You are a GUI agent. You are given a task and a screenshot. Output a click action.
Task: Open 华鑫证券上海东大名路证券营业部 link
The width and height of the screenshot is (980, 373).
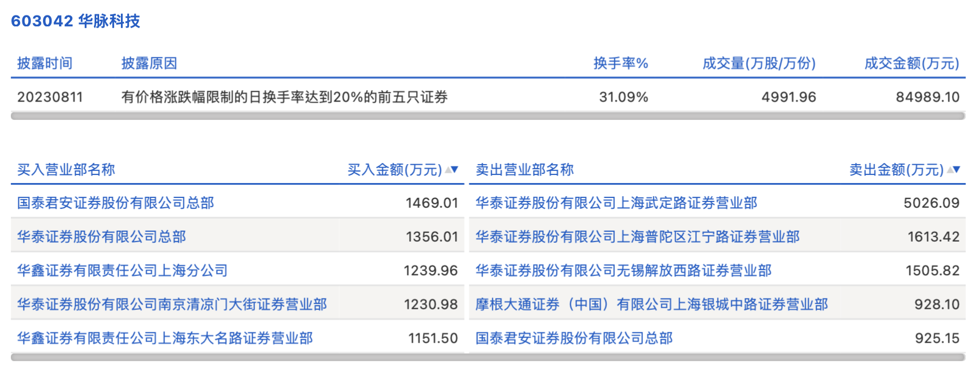(165, 339)
